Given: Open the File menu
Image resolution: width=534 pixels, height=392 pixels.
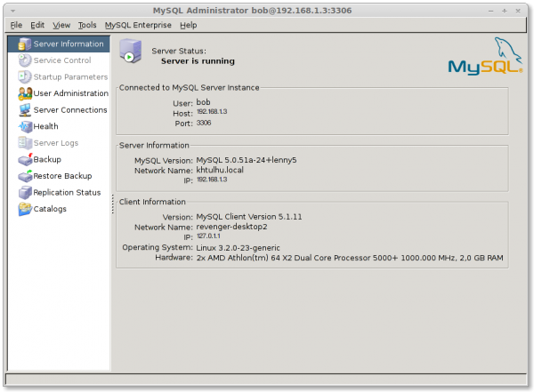Looking at the screenshot, I should [x=16, y=25].
